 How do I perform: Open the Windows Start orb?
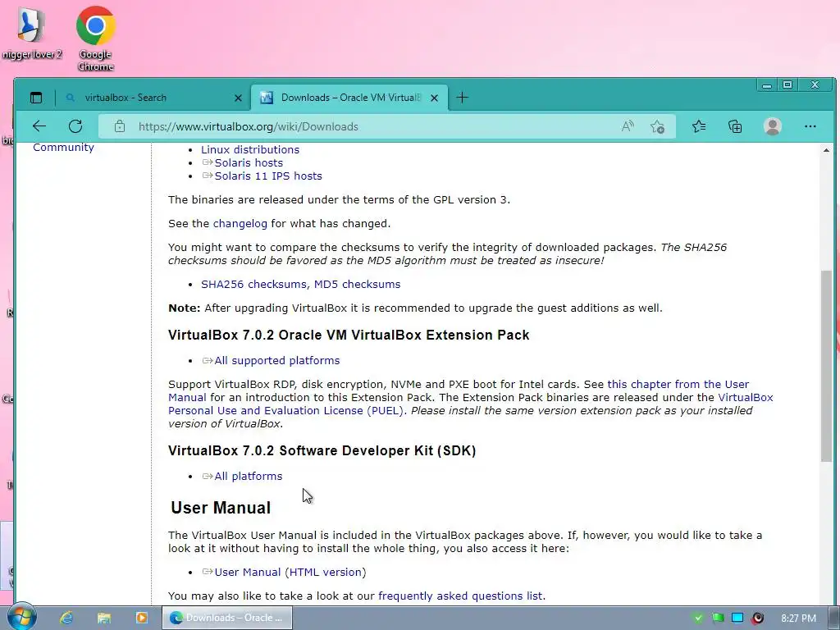coord(21,617)
